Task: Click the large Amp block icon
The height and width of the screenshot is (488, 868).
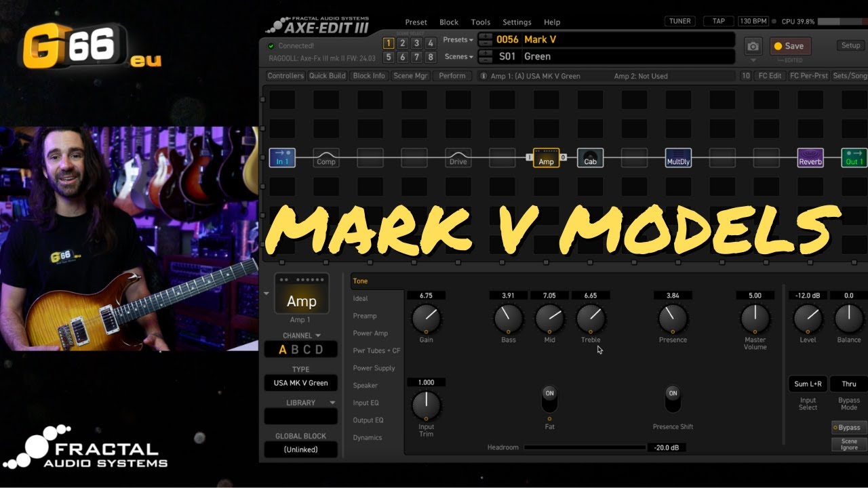Action: coord(302,294)
